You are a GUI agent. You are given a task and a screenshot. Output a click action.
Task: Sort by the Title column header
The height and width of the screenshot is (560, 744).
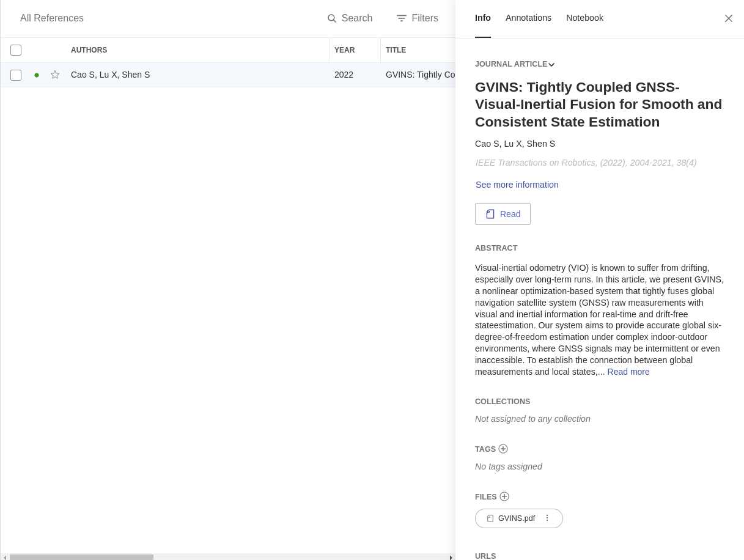(x=396, y=50)
